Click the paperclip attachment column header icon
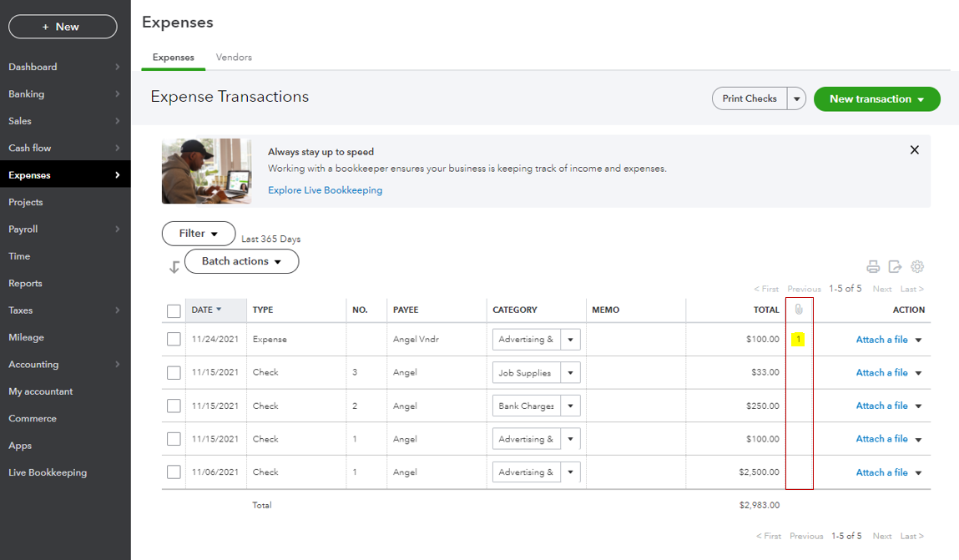Screen dimensions: 959x560 [799, 310]
